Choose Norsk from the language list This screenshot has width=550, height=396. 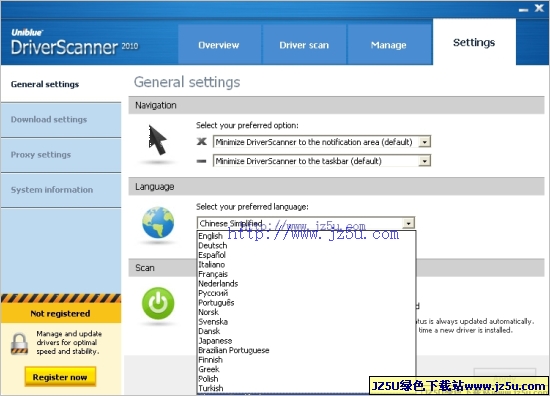point(306,312)
